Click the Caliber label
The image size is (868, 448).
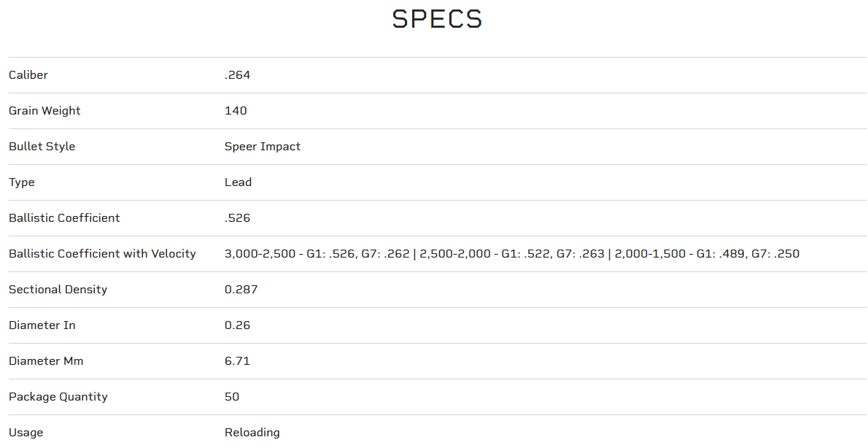[x=28, y=75]
